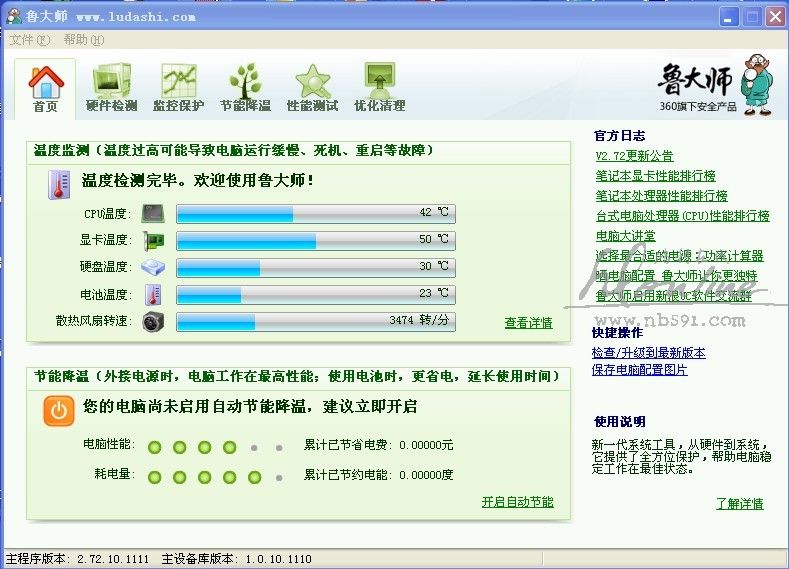
Task: Click 开启自动节能 link
Action: pyautogui.click(x=517, y=502)
